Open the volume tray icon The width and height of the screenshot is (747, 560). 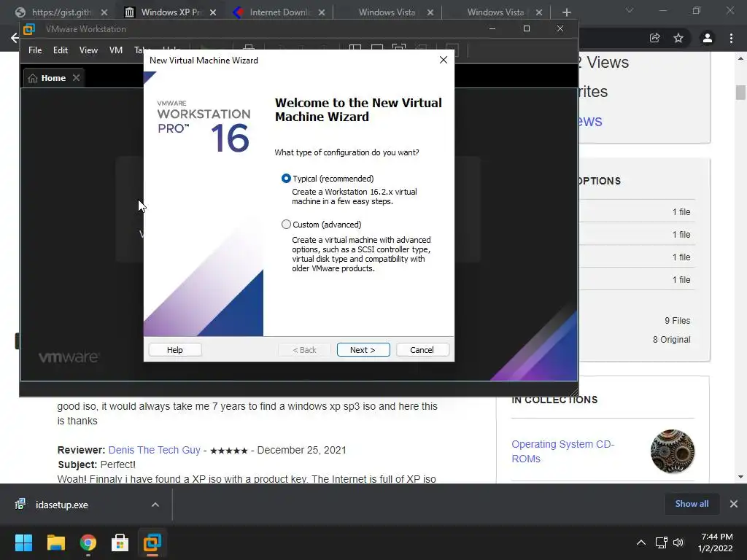678,542
